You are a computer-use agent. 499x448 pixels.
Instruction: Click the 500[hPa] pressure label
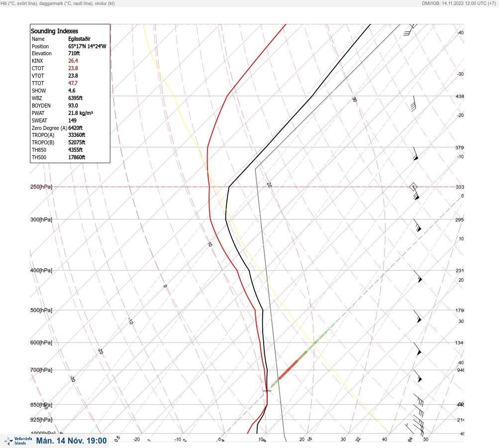[41, 310]
